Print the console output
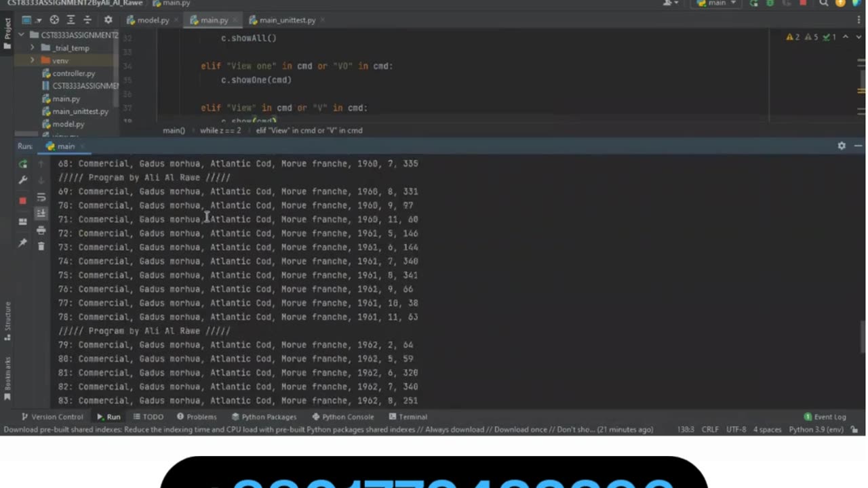This screenshot has height=488, width=868. coord(41,230)
